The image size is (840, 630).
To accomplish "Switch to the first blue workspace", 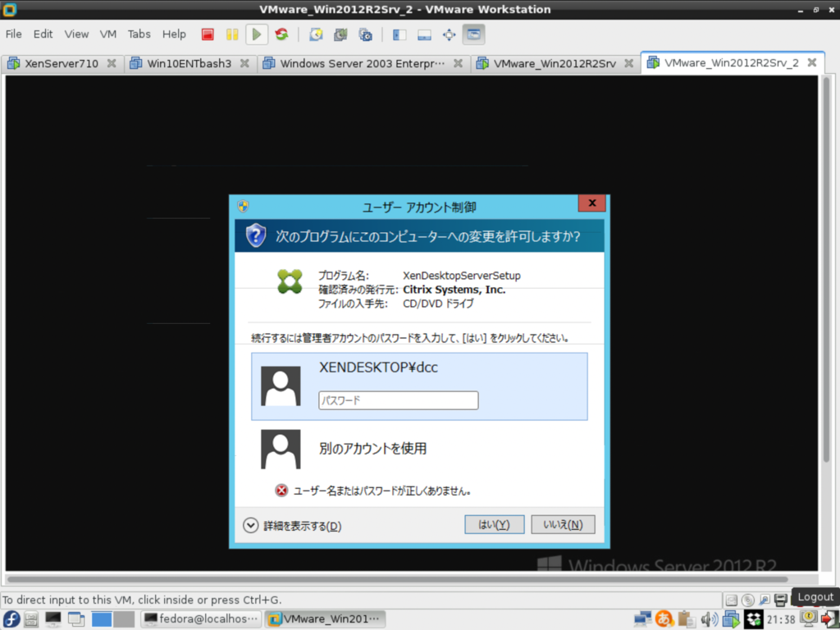I will (102, 619).
